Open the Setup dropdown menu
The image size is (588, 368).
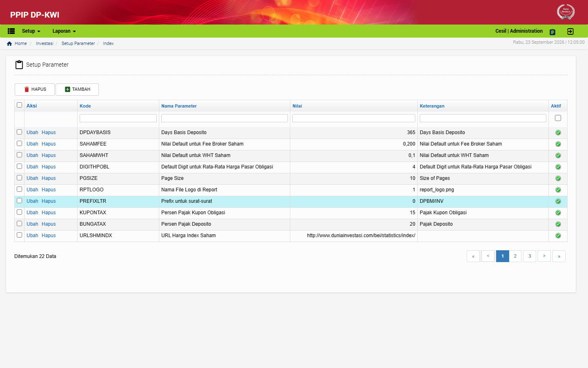pyautogui.click(x=31, y=31)
